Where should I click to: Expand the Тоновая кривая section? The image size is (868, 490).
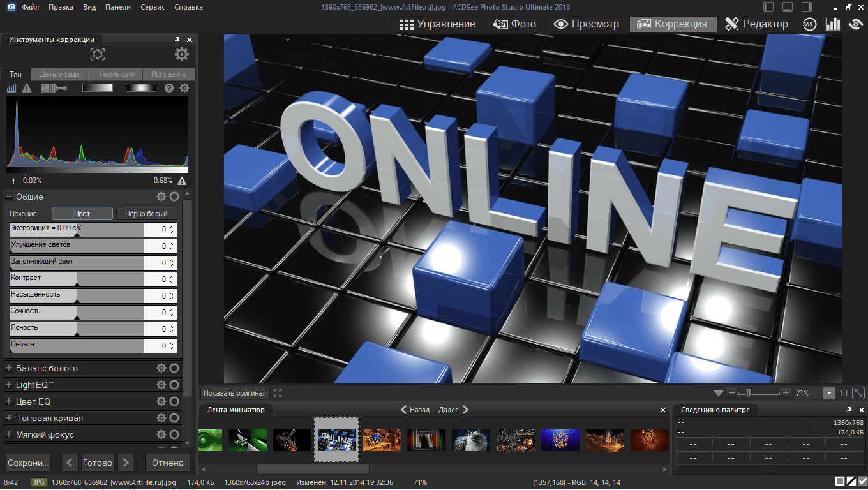point(9,418)
